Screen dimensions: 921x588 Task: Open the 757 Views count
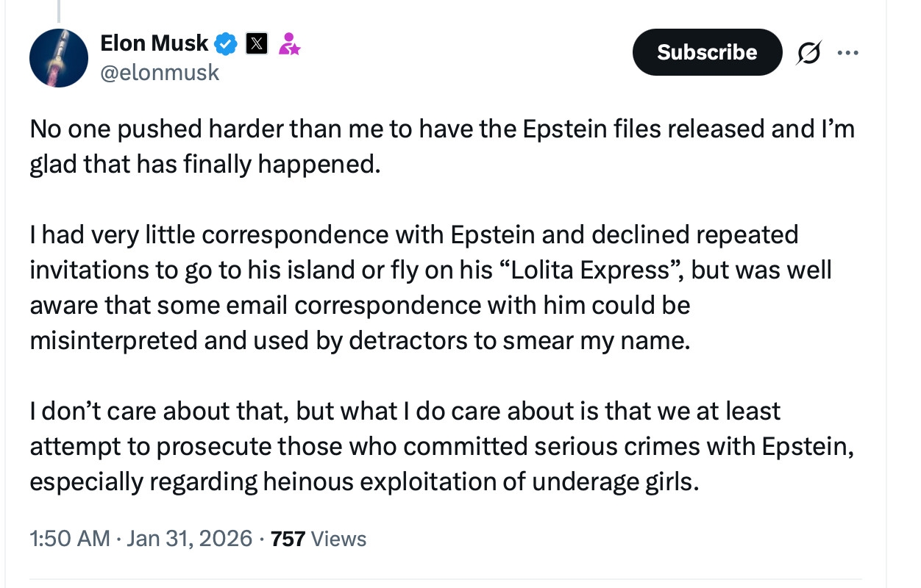[x=319, y=539]
